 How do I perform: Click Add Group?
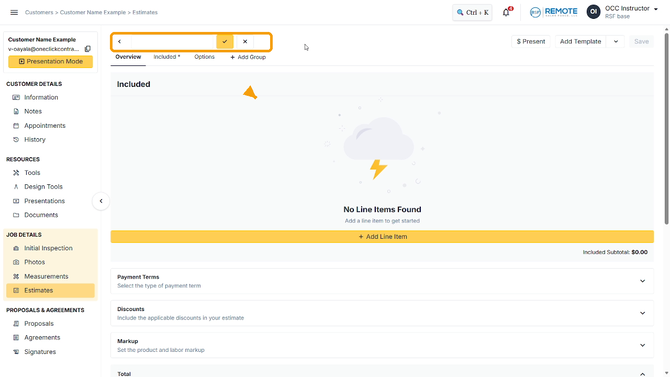tap(248, 57)
